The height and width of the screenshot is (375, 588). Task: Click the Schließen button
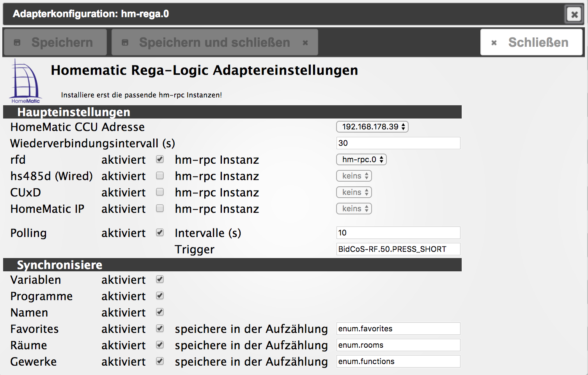pyautogui.click(x=531, y=42)
